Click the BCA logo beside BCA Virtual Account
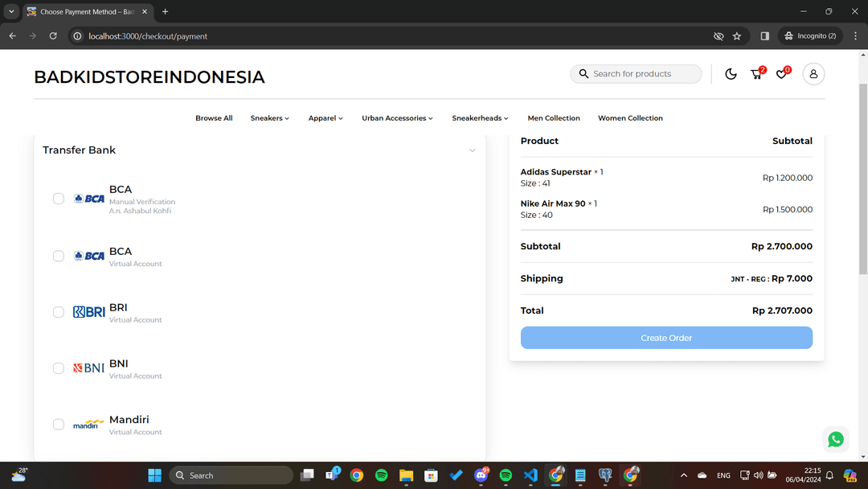This screenshot has width=868, height=489. tap(88, 256)
